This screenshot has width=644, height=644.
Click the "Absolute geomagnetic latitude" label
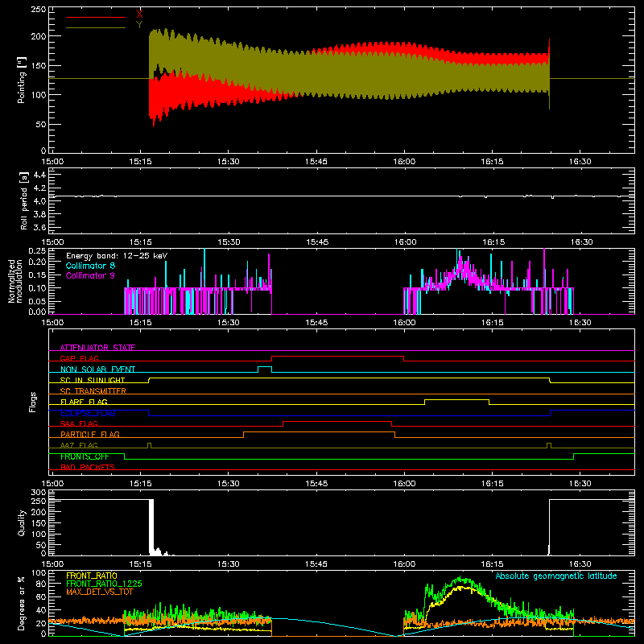click(556, 576)
